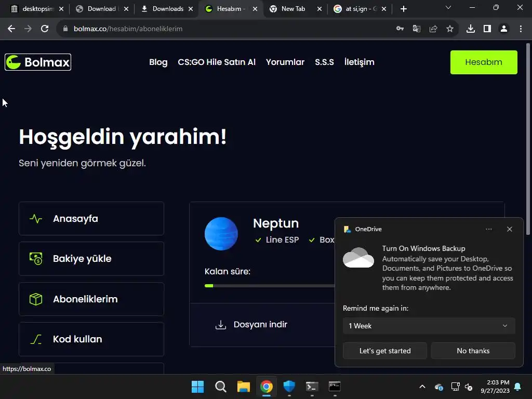Click muted volume tray icon
Screen dimensions: 532x399
(469, 387)
